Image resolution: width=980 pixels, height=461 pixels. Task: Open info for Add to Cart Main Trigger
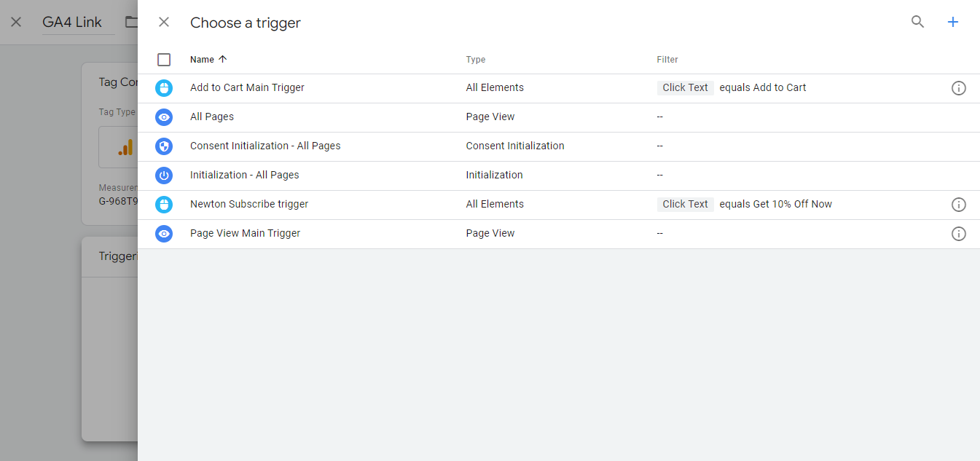(x=958, y=88)
